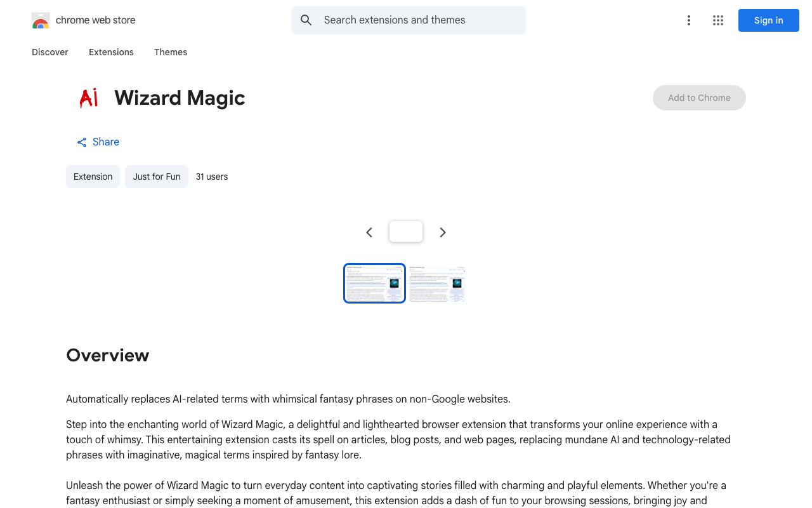Show next screenshot with right arrow
The width and height of the screenshot is (812, 508).
point(443,232)
